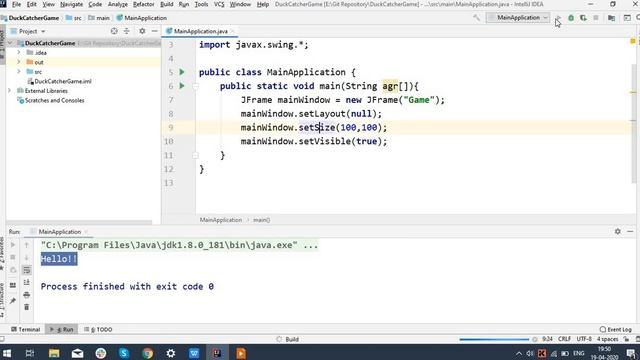Click locate/scroll from source icon in Project panel

[114, 31]
